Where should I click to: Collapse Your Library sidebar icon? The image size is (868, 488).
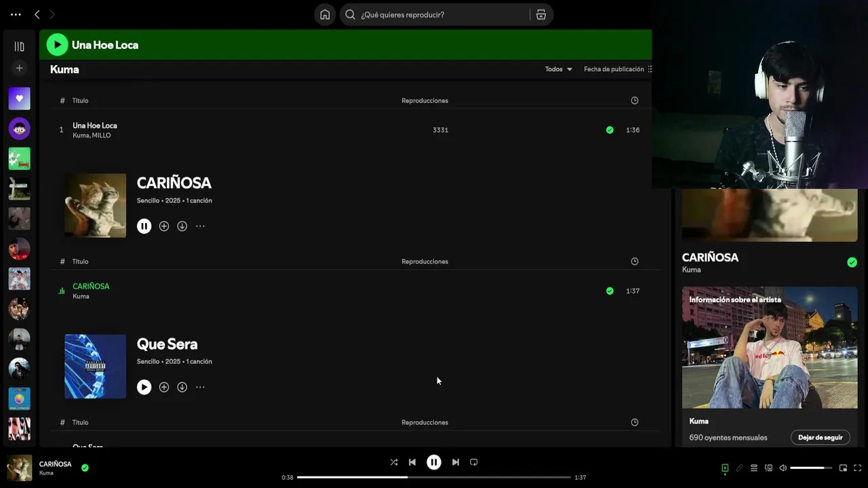pos(19,46)
